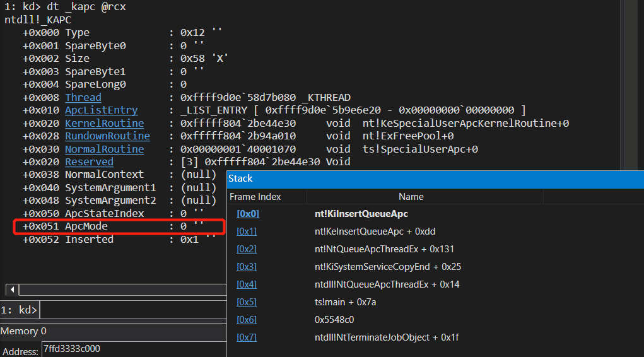
Task: Click the left scroll arrow of command output
Action: 13,290
